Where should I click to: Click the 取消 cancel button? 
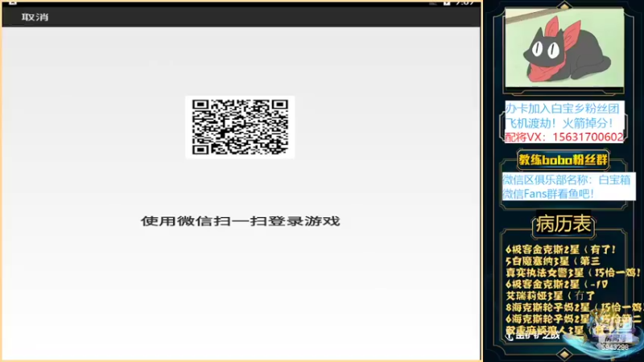[x=35, y=17]
